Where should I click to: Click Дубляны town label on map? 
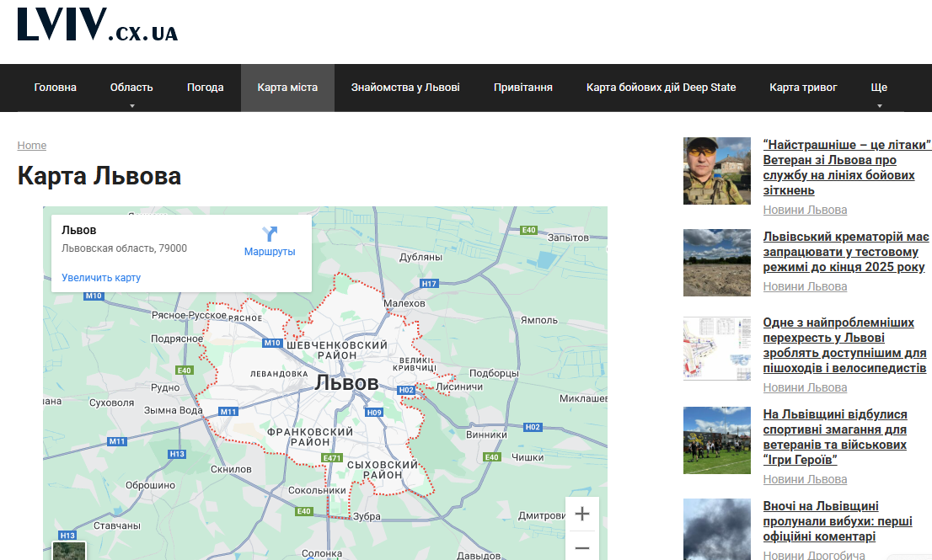420,257
